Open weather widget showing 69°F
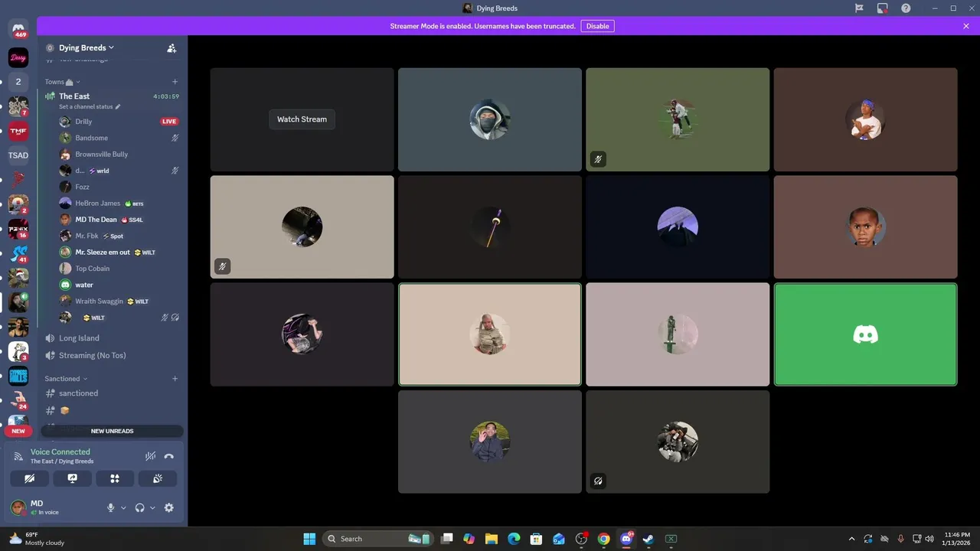This screenshot has height=551, width=980. [37, 539]
